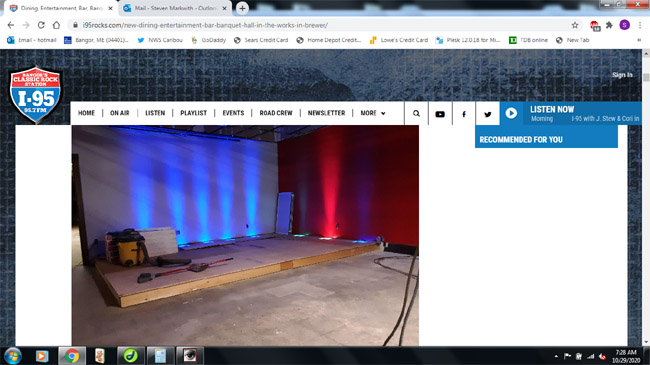Viewport: 650px width, 365px height.
Task: Open the Home Depot Credit bookmark
Action: 329,40
